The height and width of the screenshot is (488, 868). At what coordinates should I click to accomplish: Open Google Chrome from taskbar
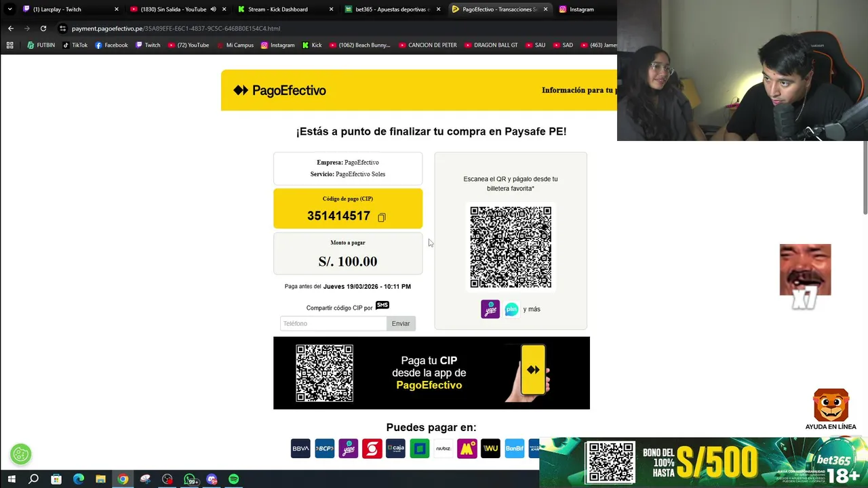coord(123,479)
